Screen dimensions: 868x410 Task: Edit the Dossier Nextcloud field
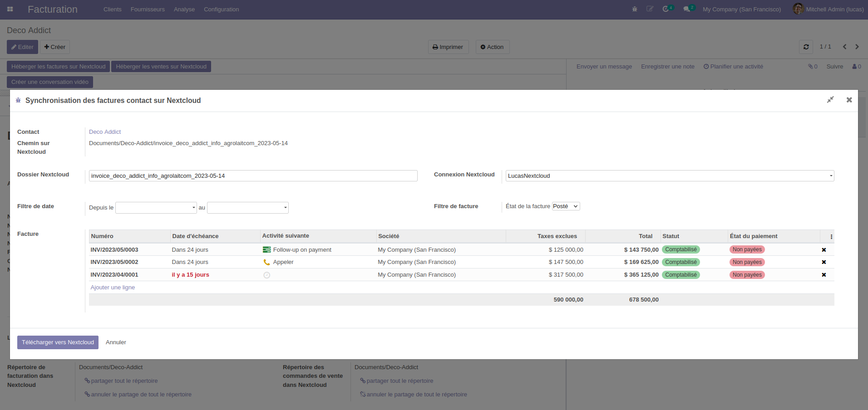253,176
